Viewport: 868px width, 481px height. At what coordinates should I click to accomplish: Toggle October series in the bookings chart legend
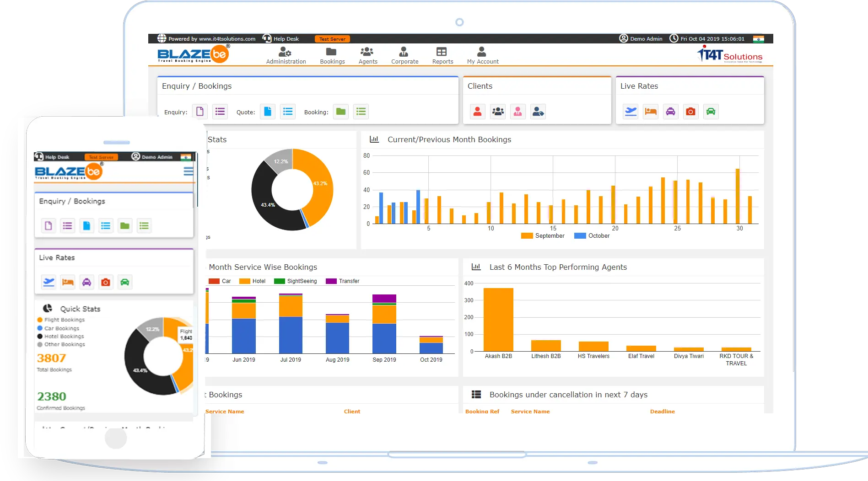592,236
